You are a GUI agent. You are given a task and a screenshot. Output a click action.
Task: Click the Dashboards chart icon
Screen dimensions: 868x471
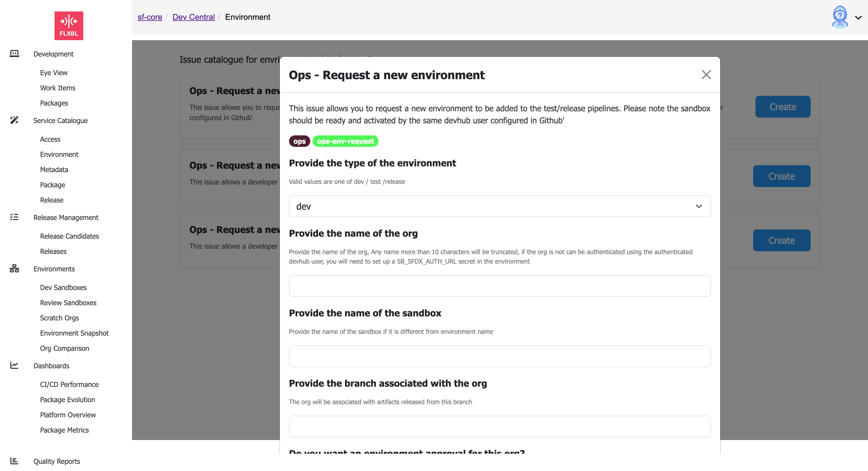click(x=14, y=365)
